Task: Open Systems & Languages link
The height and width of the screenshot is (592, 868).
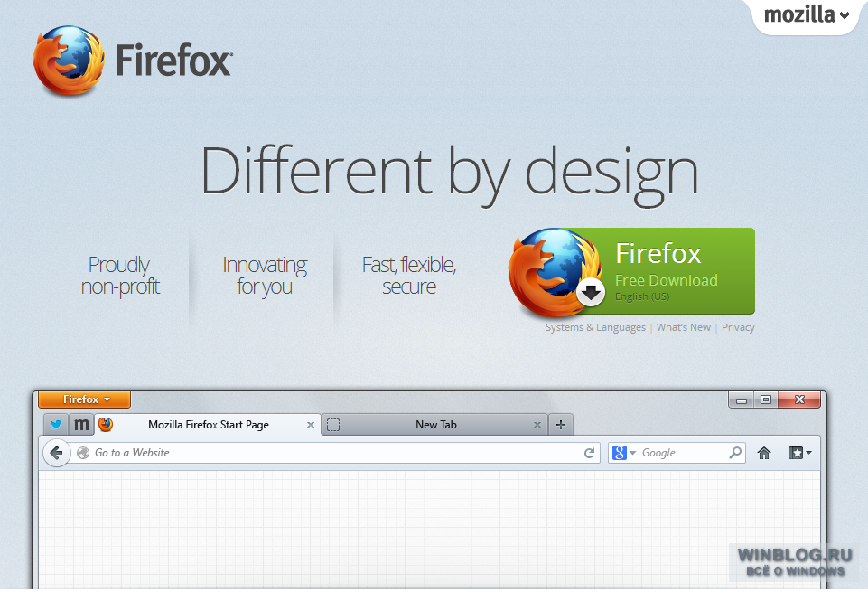Action: click(x=595, y=327)
